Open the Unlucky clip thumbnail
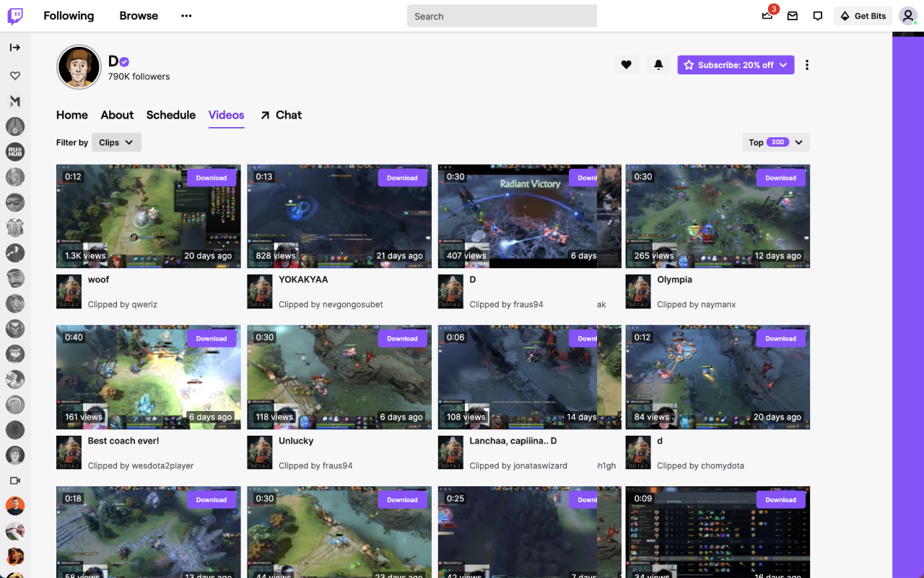 pos(339,376)
